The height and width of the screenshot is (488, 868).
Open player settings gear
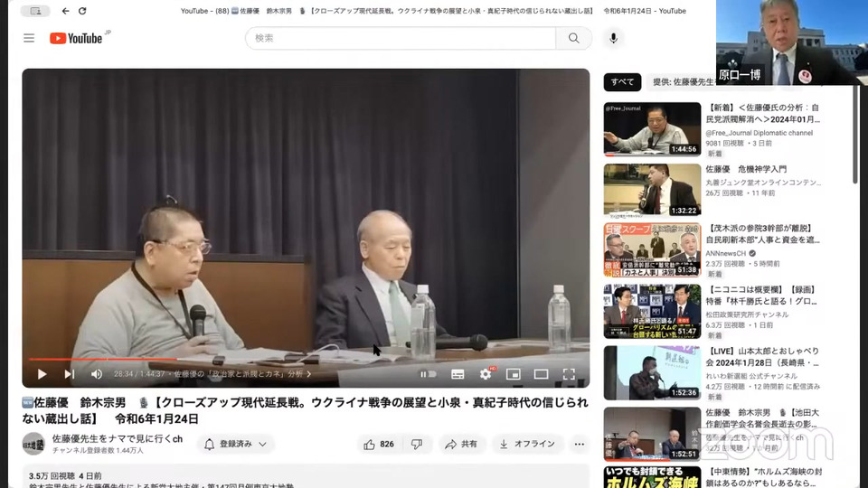[x=486, y=374]
